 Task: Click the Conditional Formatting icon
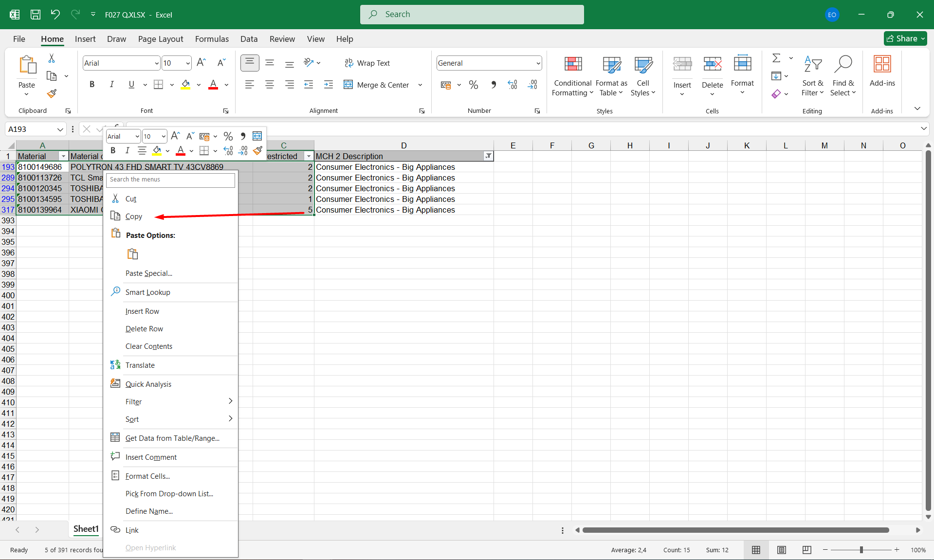[x=572, y=64]
